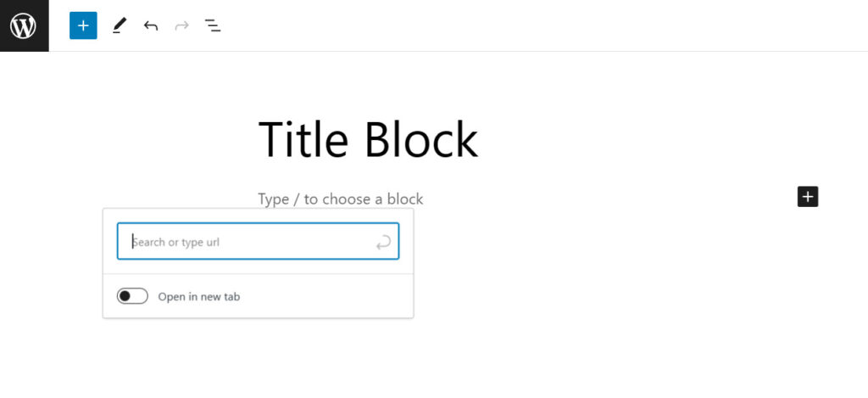Click the WordPress logo to exit editor
Viewport: 868px width, 398px height.
pyautogui.click(x=24, y=25)
